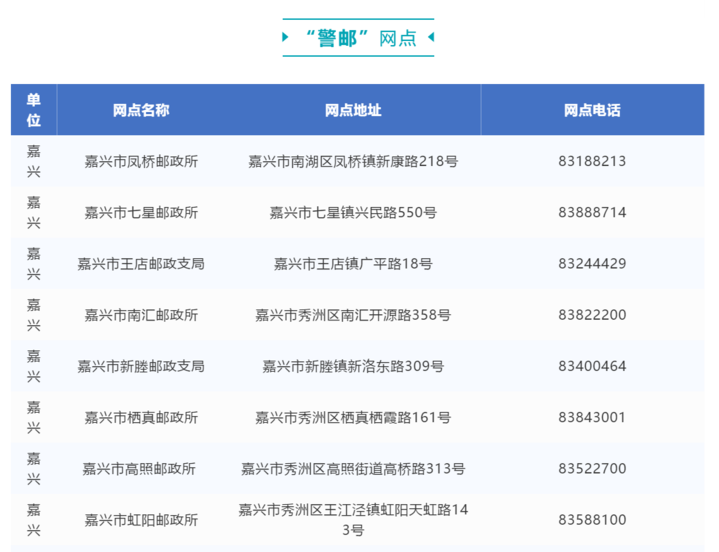Click the 网点地址 column header

(x=353, y=110)
